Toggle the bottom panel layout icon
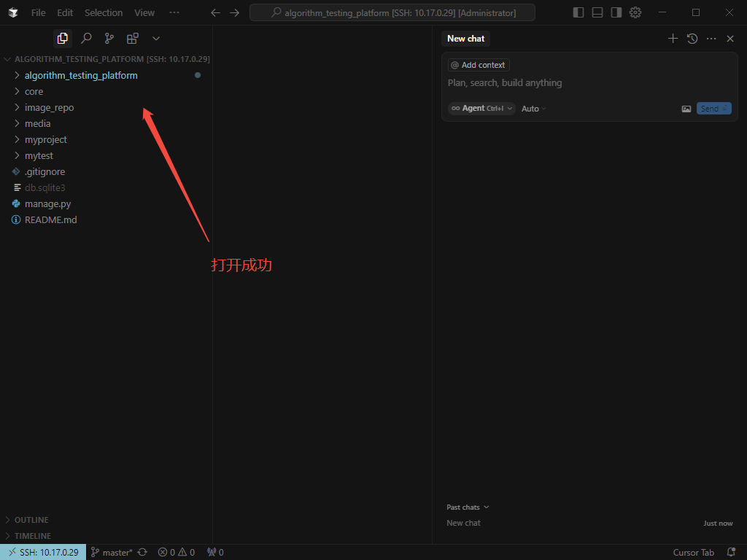The image size is (747, 560). point(597,13)
